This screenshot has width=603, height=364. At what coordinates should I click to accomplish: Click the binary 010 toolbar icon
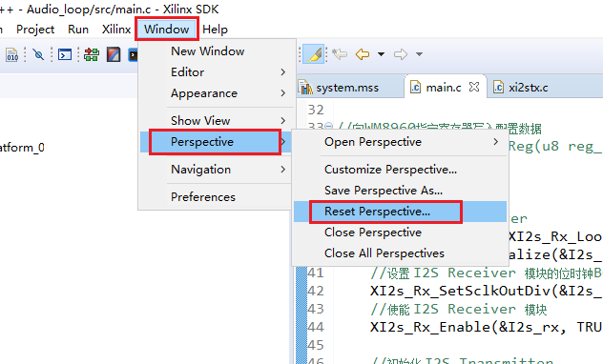(11, 55)
